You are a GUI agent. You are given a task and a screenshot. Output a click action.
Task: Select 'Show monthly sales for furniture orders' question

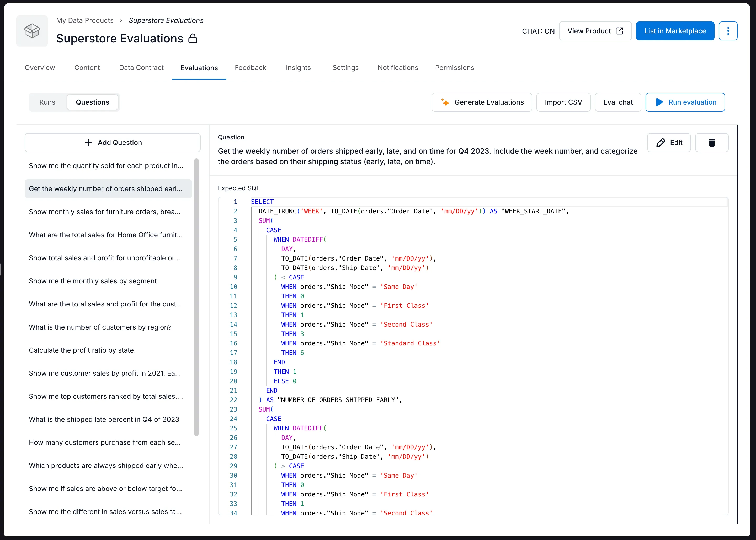(108, 212)
